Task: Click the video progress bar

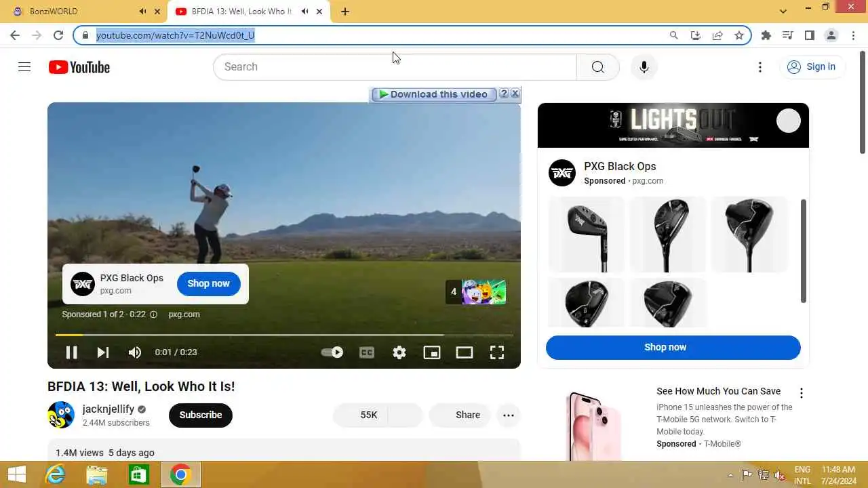Action: tap(284, 335)
